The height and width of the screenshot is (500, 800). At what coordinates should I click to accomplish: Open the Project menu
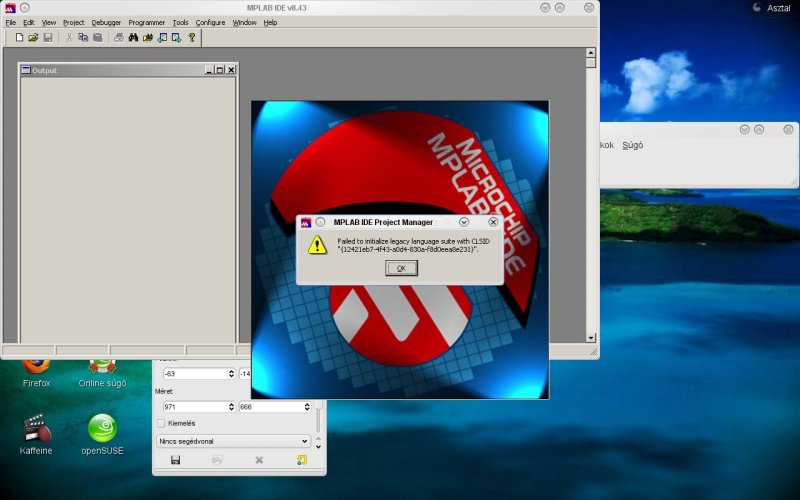click(x=73, y=22)
